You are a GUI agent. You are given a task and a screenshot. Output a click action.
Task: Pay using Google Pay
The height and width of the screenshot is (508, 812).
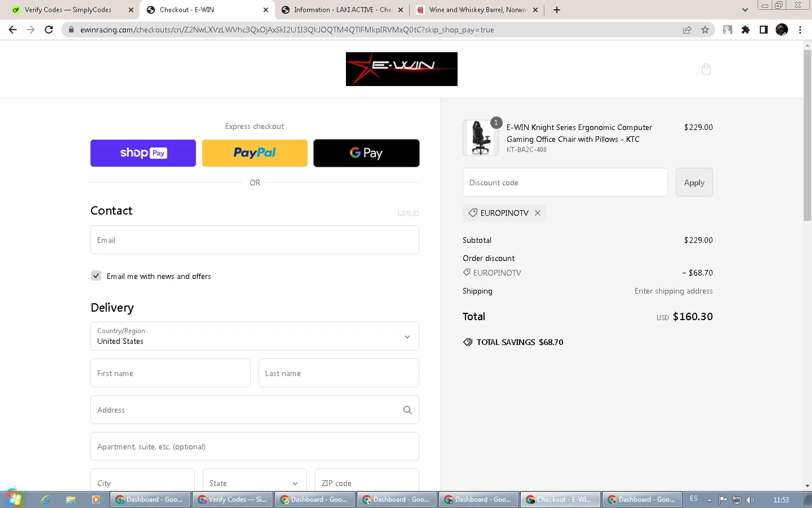point(366,153)
